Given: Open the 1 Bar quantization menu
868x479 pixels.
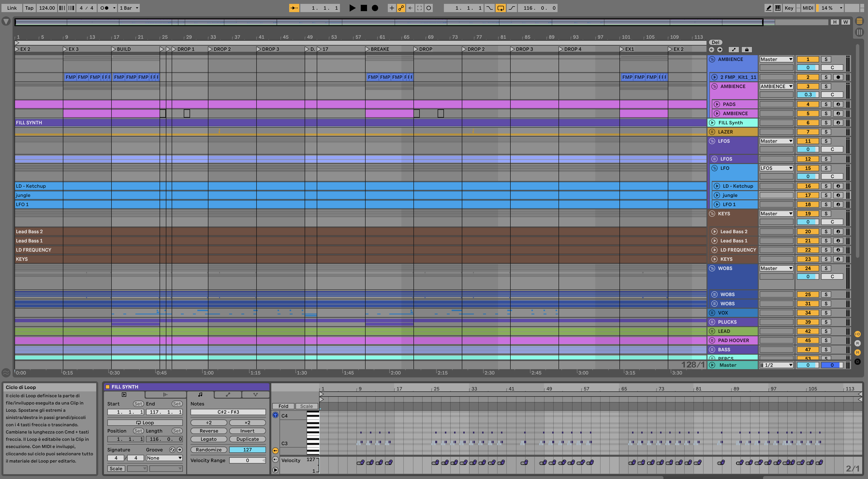Looking at the screenshot, I should pyautogui.click(x=129, y=8).
